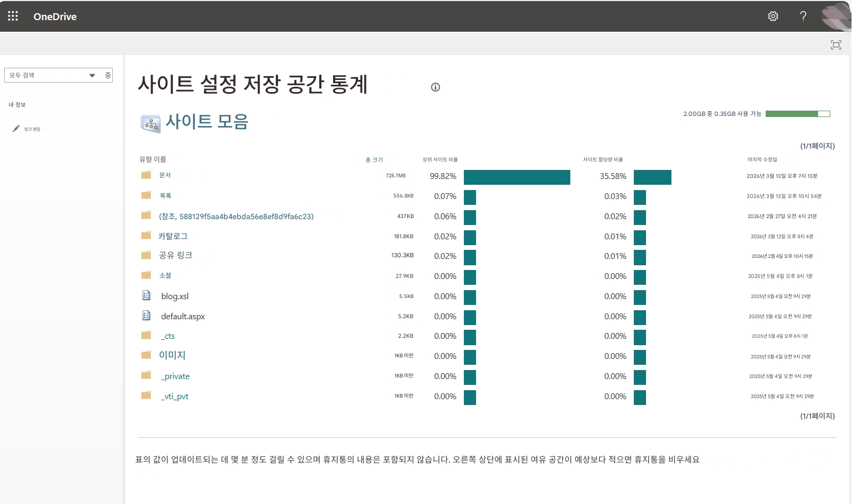Toggle focus on content icon
This screenshot has height=504, width=852.
836,45
